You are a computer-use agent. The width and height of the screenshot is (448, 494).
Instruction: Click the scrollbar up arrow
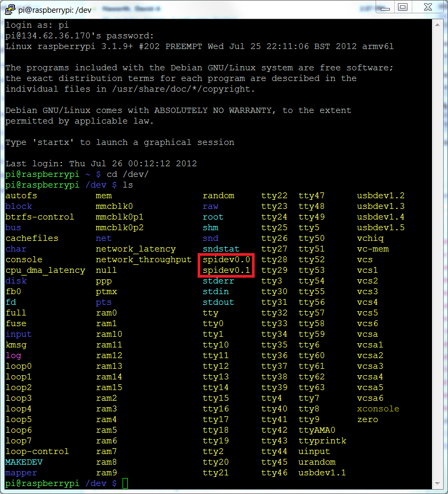[437, 25]
